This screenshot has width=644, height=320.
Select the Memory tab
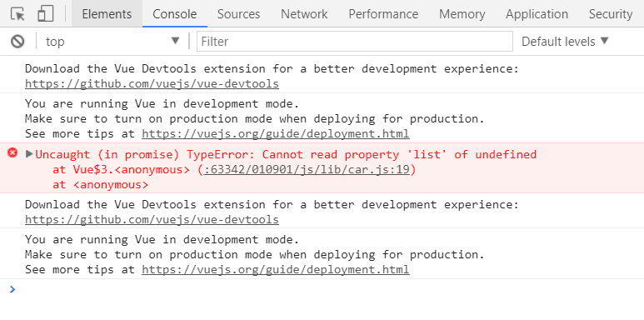(462, 14)
